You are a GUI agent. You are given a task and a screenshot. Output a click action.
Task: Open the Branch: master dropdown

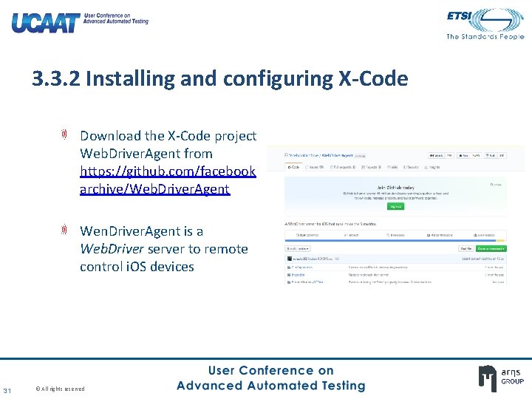coord(298,249)
